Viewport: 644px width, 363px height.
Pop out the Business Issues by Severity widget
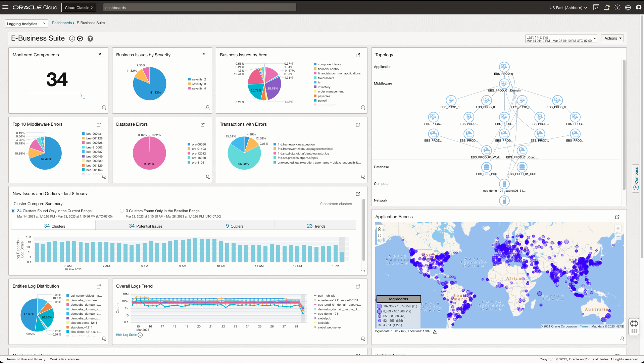(203, 55)
